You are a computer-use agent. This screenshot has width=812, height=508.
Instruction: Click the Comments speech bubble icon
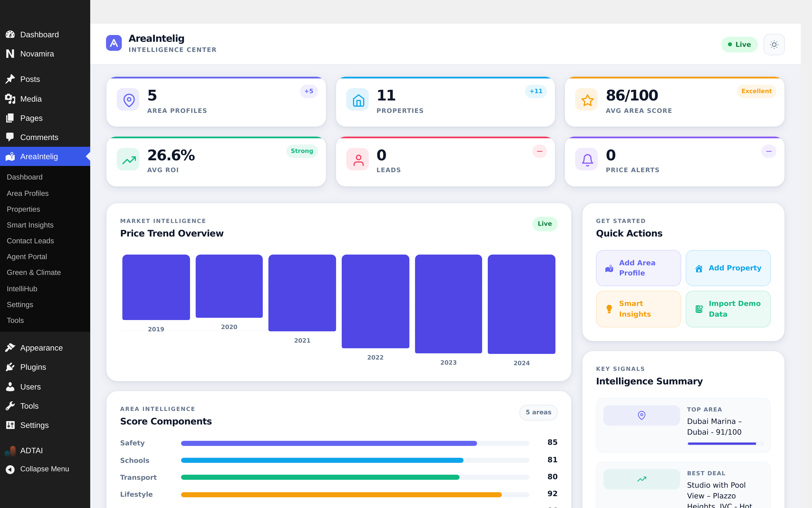(10, 137)
